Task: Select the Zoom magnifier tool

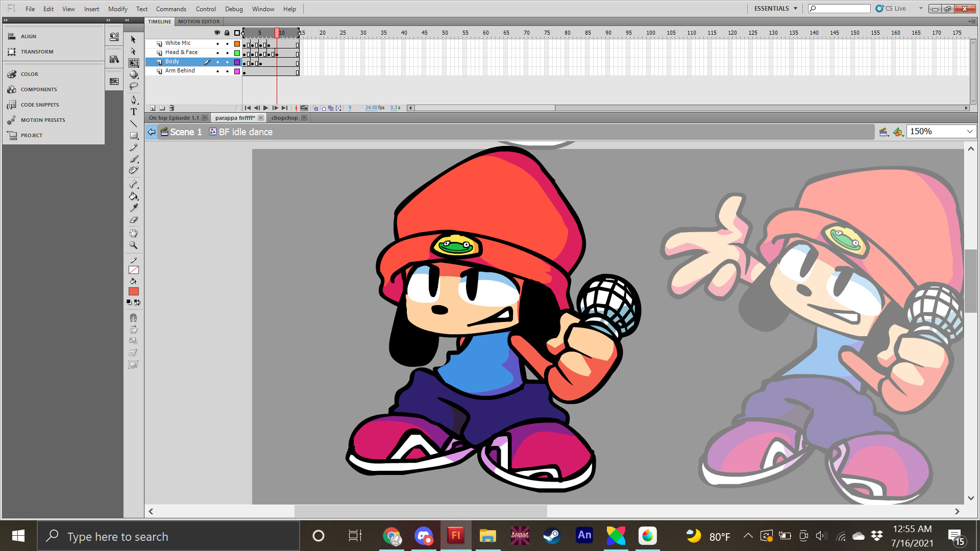Action: pyautogui.click(x=134, y=245)
